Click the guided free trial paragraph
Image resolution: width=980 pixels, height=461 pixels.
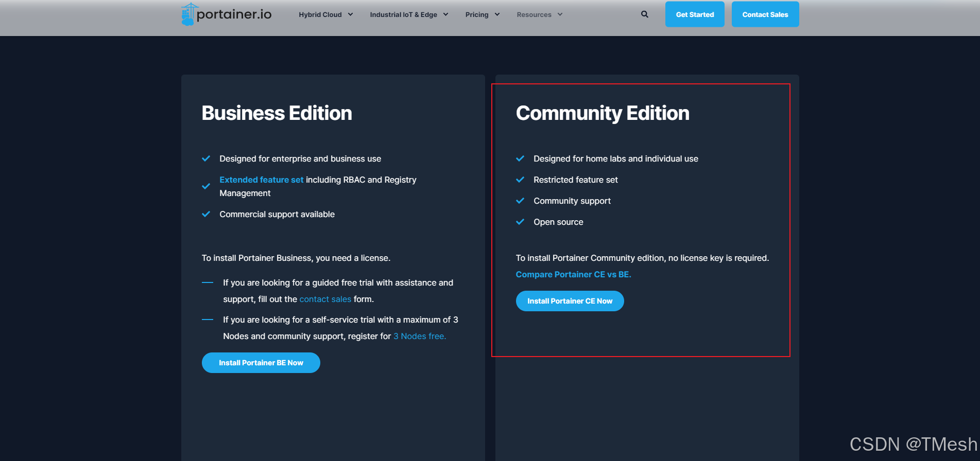point(338,291)
